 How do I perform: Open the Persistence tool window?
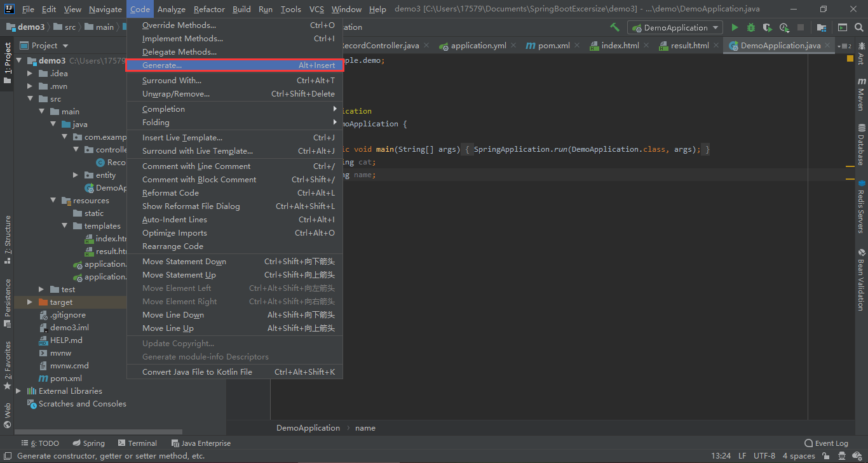click(x=8, y=302)
